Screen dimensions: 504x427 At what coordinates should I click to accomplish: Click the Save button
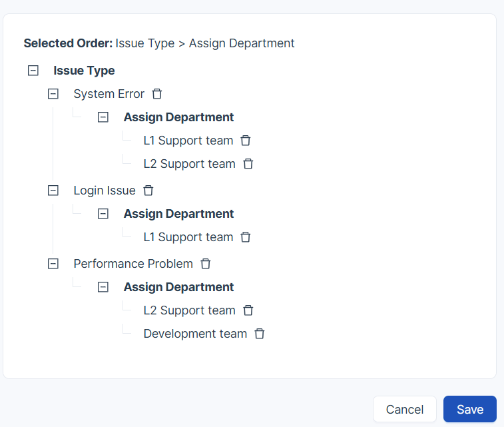click(469, 409)
